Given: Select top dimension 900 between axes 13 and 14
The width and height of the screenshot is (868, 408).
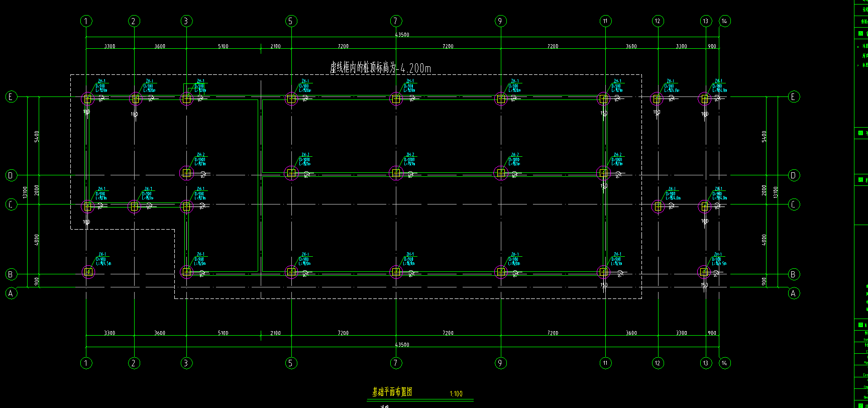Looking at the screenshot, I should tap(712, 46).
